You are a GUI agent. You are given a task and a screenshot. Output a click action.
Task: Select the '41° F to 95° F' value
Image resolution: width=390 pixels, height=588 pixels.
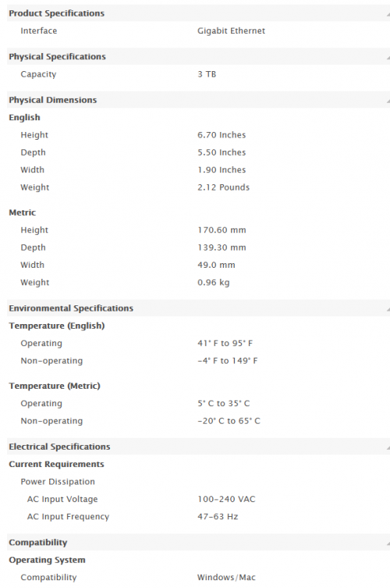click(225, 344)
